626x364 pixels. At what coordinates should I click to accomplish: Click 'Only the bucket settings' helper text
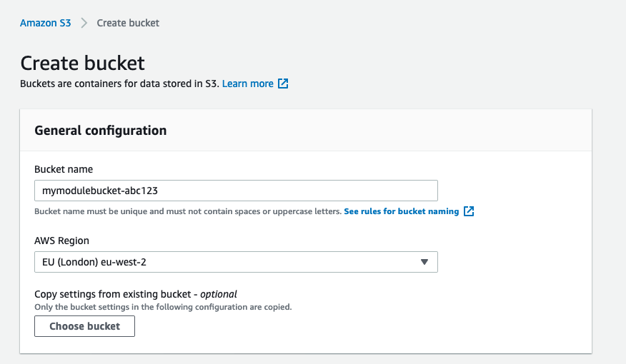[x=163, y=307]
